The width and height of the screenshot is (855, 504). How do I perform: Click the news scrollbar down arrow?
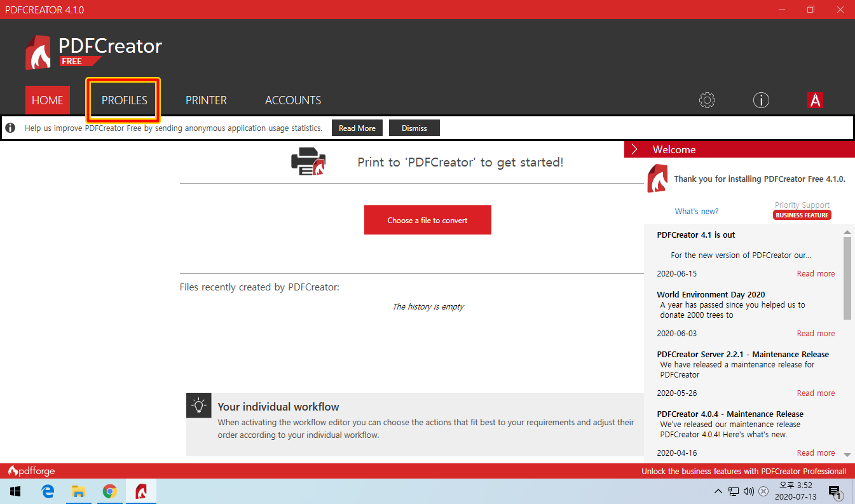pos(847,454)
